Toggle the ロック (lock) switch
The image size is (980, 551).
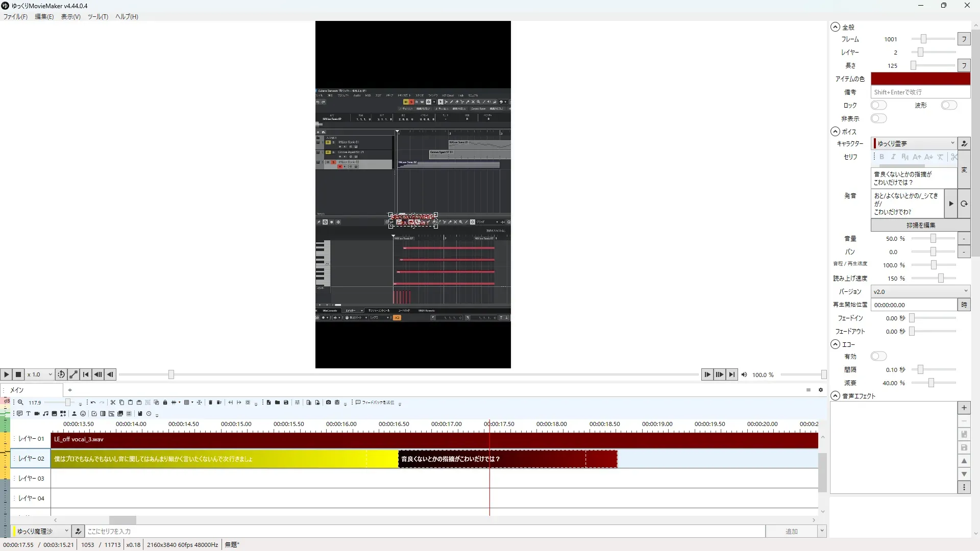point(878,105)
